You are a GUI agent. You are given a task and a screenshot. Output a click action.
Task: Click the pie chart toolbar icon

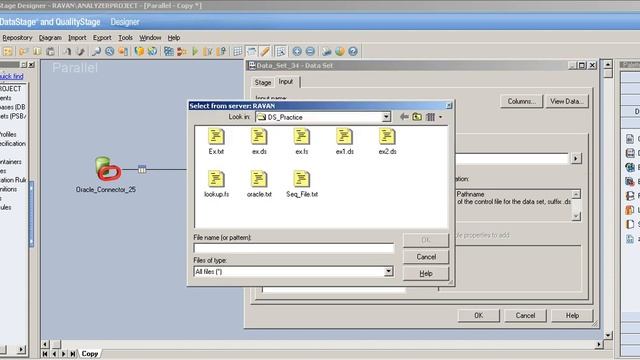tap(340, 51)
